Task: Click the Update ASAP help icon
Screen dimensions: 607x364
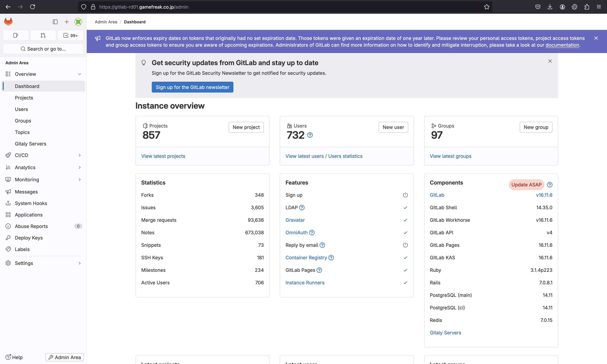Action: pos(550,185)
